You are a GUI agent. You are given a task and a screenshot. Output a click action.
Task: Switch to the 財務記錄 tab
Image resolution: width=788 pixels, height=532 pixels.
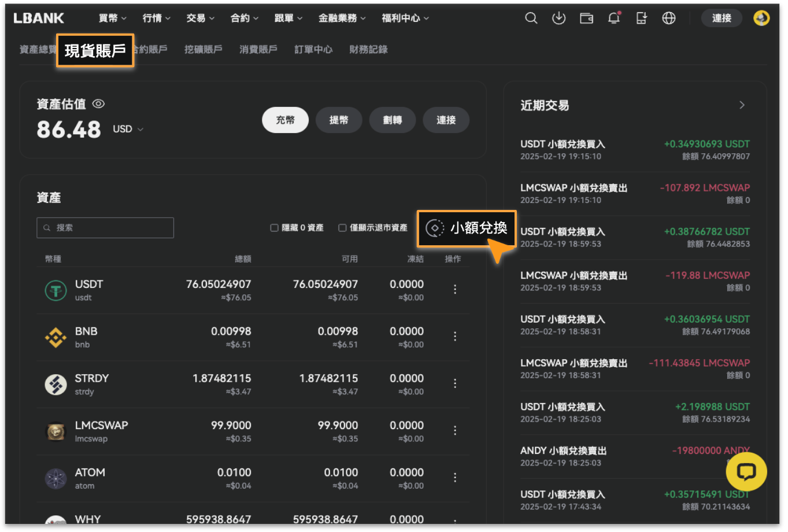coord(368,50)
